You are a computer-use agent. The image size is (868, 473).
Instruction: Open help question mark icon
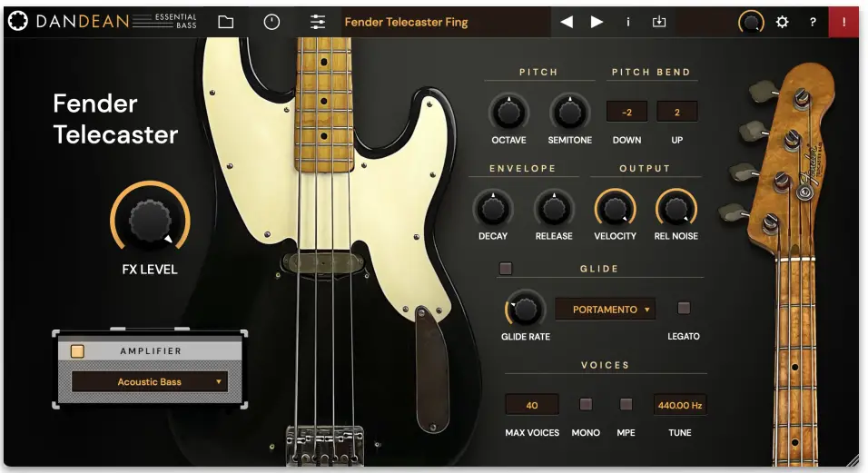click(x=813, y=22)
